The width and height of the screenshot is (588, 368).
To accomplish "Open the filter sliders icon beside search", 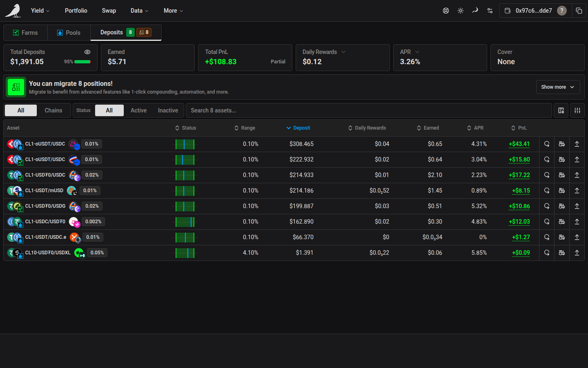I will click(577, 110).
